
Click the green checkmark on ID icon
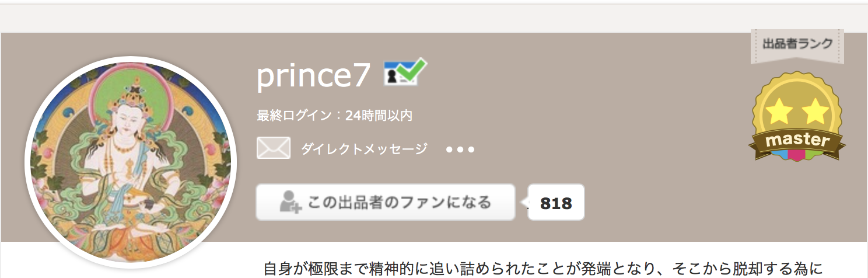tap(413, 71)
